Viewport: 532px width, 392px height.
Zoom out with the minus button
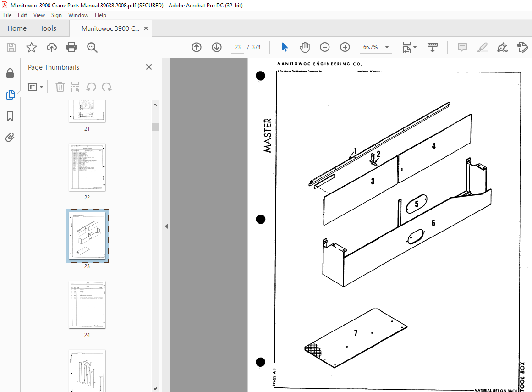click(325, 47)
